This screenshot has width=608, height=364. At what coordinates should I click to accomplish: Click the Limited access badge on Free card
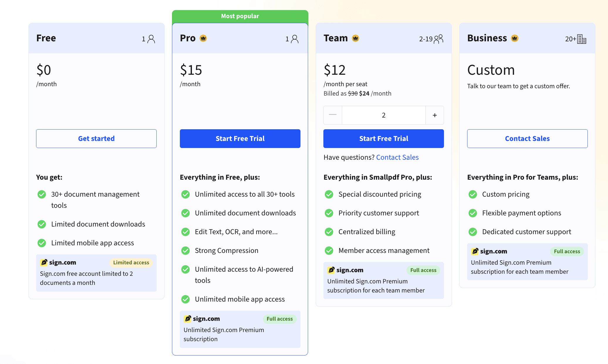click(131, 263)
